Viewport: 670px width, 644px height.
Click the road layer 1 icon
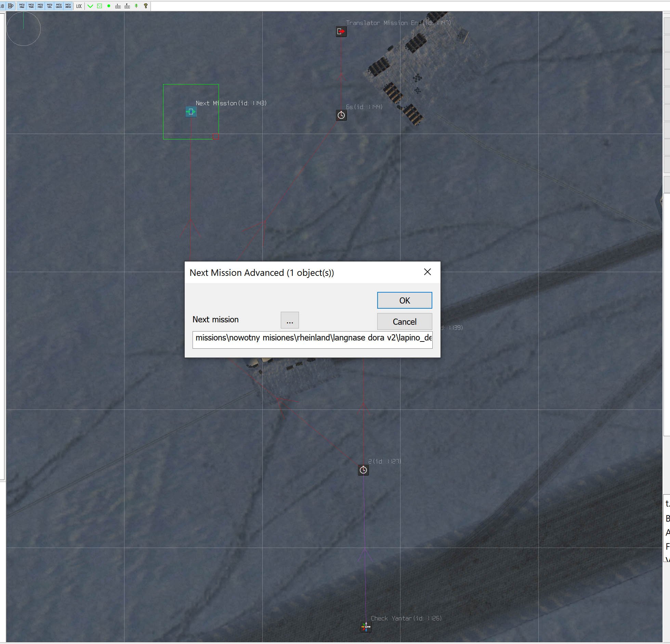118,6
